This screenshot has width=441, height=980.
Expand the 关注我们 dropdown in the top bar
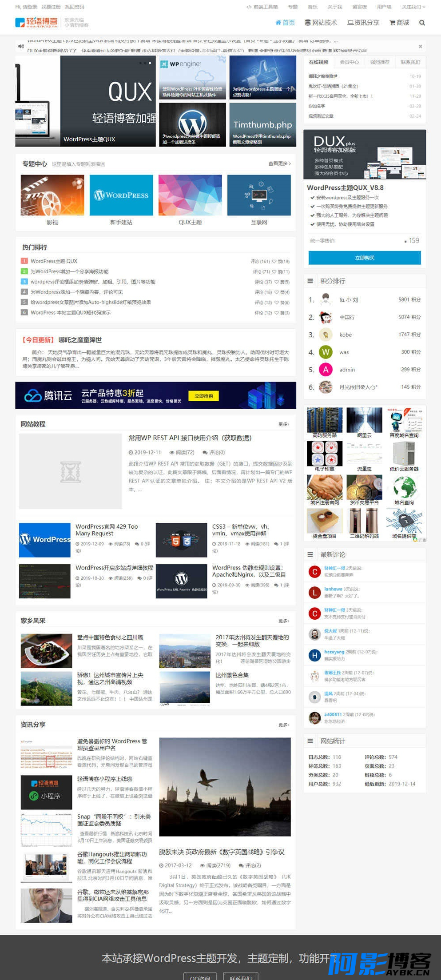pyautogui.click(x=413, y=7)
